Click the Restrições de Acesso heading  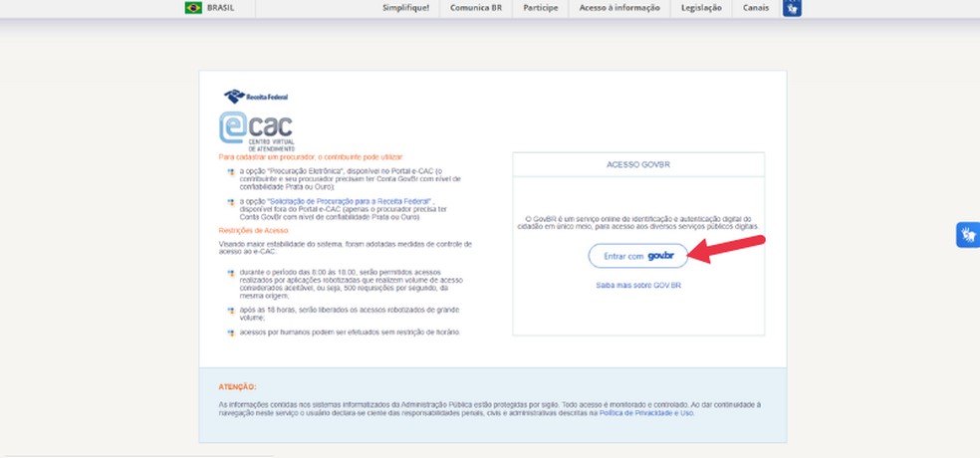tap(253, 231)
